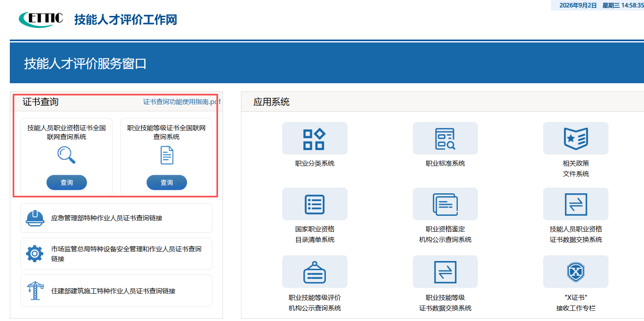Click the document icon for 职业技能等级证书查询
Viewport: 644px width, 321px height.
[x=167, y=155]
